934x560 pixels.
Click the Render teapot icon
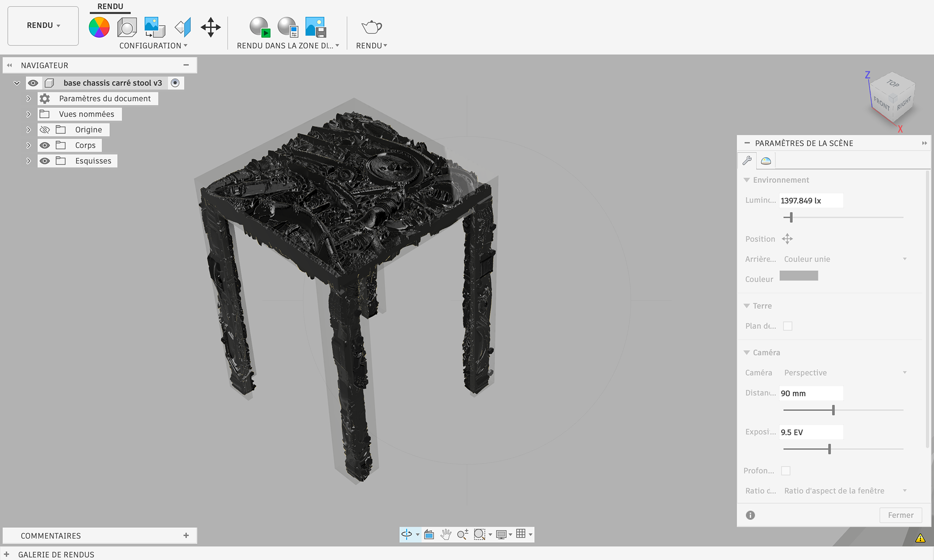[x=372, y=27]
